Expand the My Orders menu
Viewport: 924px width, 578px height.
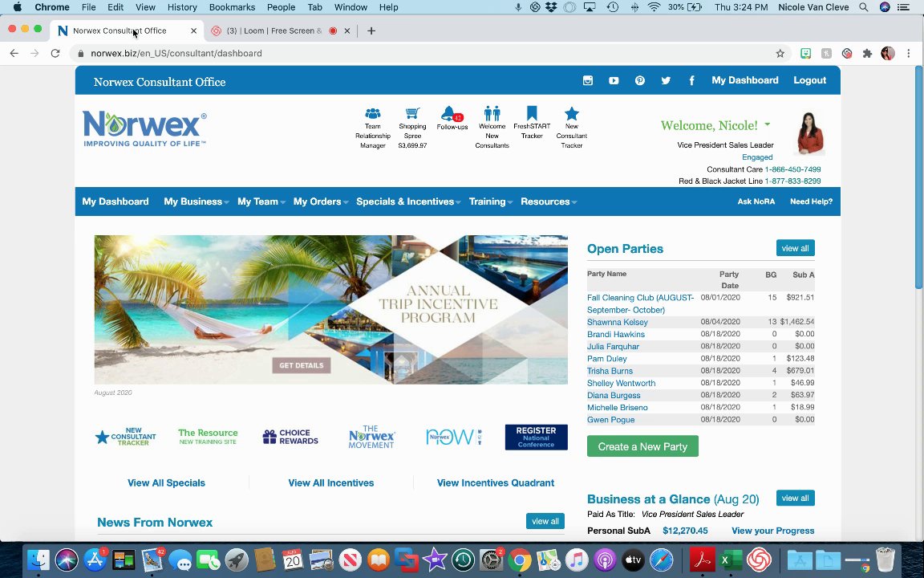[321, 201]
